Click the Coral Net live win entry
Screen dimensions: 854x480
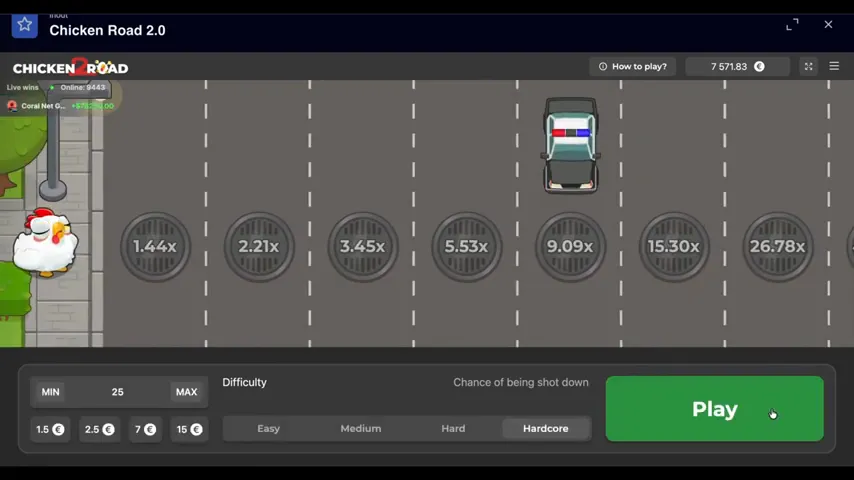[x=60, y=106]
